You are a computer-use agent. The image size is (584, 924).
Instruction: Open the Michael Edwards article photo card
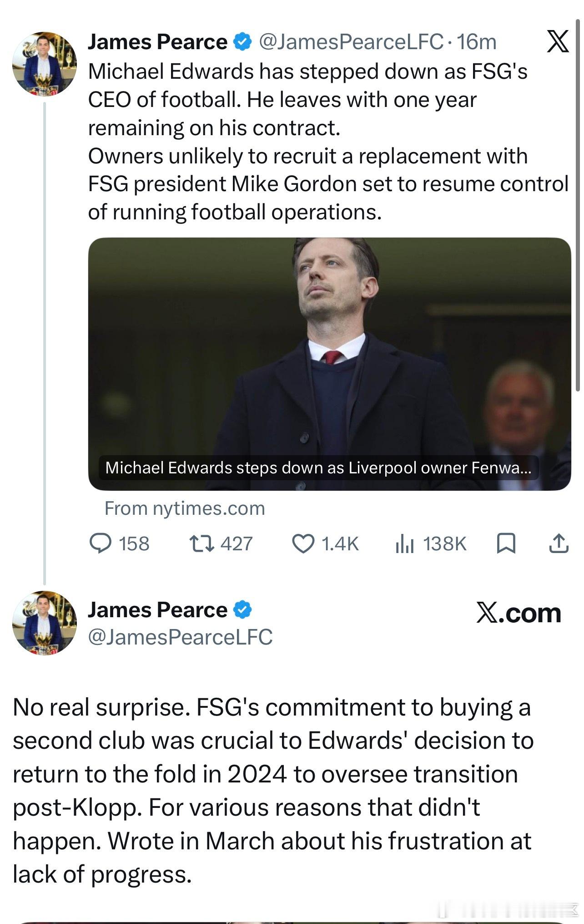coord(329,364)
